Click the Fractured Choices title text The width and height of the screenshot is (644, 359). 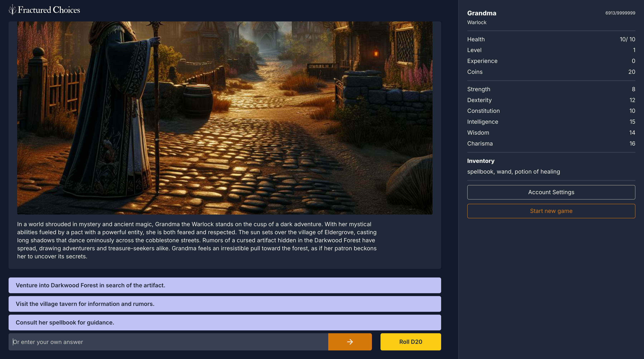[x=49, y=10]
